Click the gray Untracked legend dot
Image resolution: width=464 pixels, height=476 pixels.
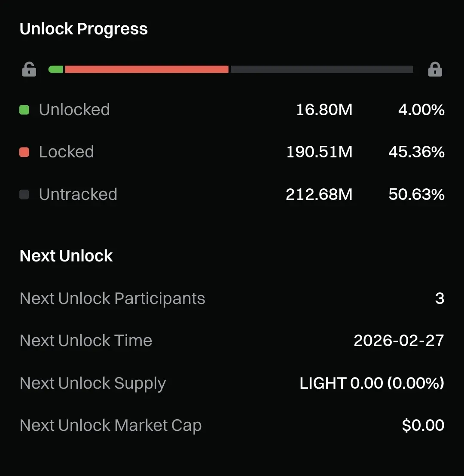[24, 195]
